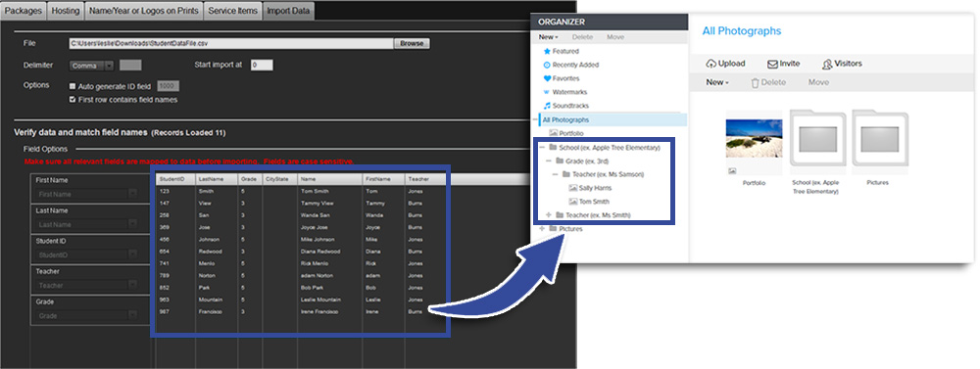Viewport: 980px width, 369px height.
Task: Click the file path input field
Action: tap(231, 44)
